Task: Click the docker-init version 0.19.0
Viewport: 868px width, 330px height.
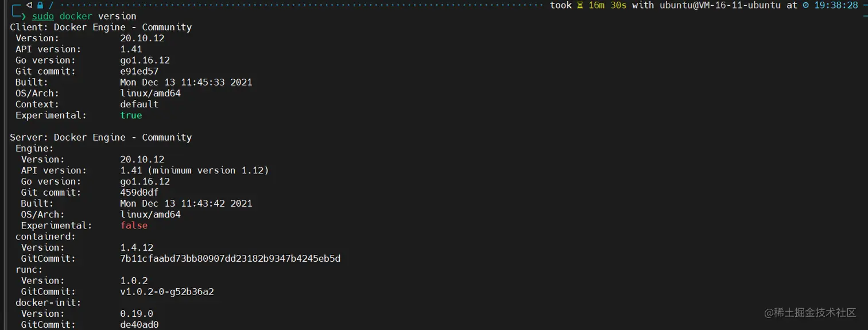Action: [x=137, y=313]
